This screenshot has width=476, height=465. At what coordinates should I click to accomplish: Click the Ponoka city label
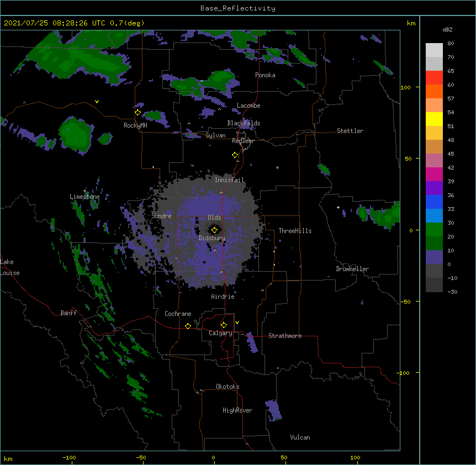[x=265, y=75]
